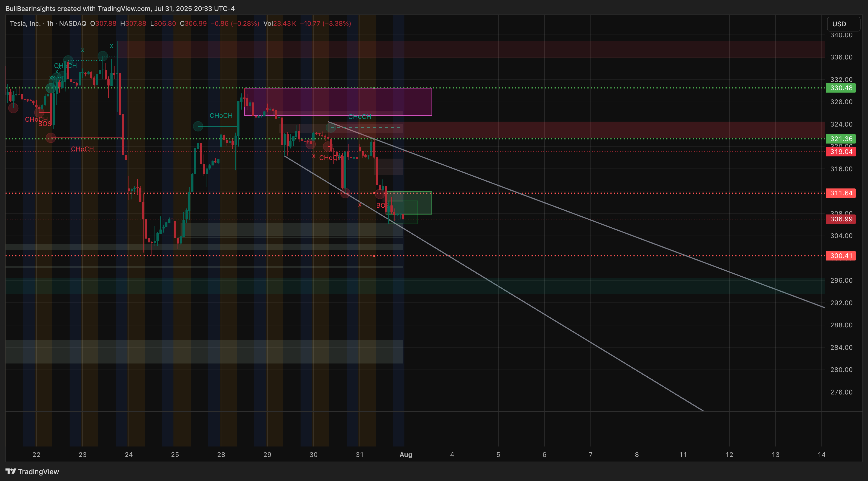This screenshot has height=481, width=868.
Task: Click the TradingView logo at the bottom
Action: (x=32, y=472)
